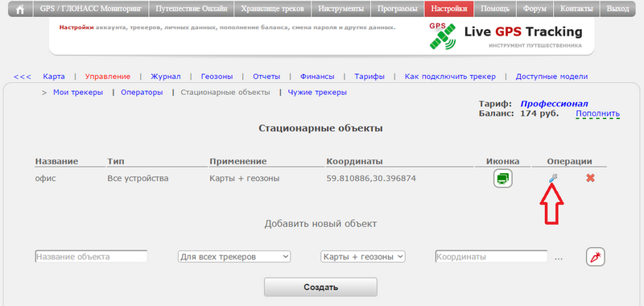
Task: Click the Применение column header
Action: (x=238, y=161)
